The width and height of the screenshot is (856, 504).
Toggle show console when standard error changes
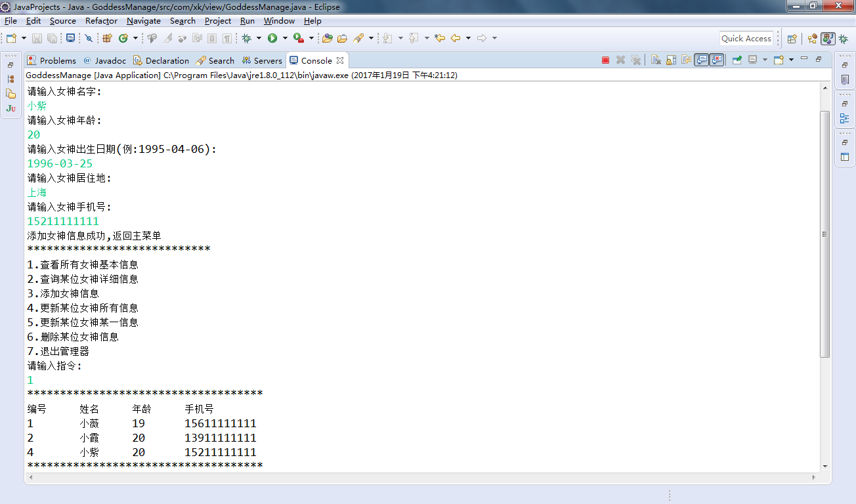click(x=716, y=60)
